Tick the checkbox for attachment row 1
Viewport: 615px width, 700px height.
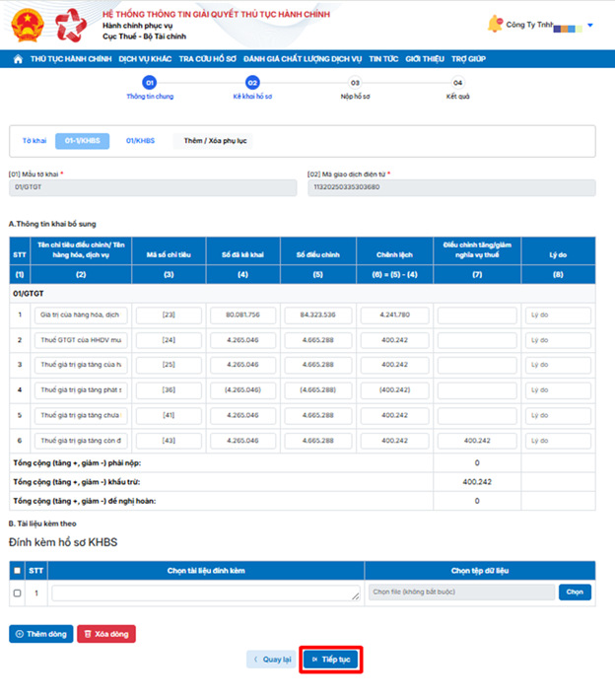click(x=17, y=594)
